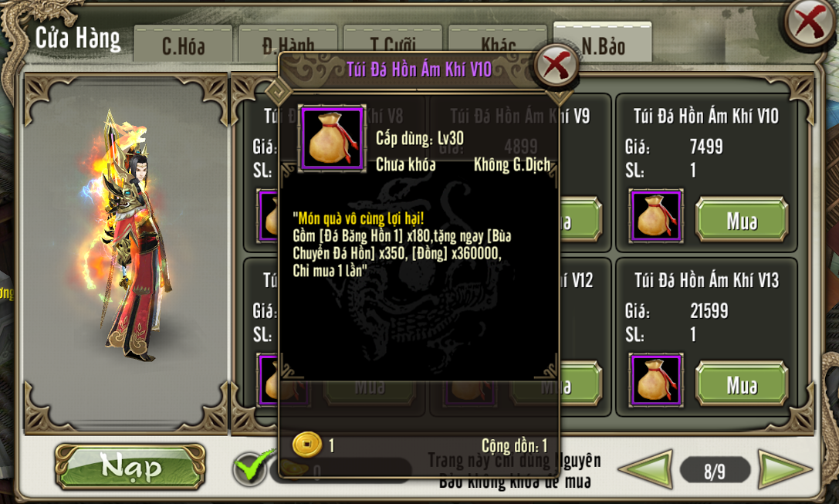The width and height of the screenshot is (839, 504).
Task: Close the Túi Đá Hồn Ám Khí V10 popup
Action: point(557,66)
